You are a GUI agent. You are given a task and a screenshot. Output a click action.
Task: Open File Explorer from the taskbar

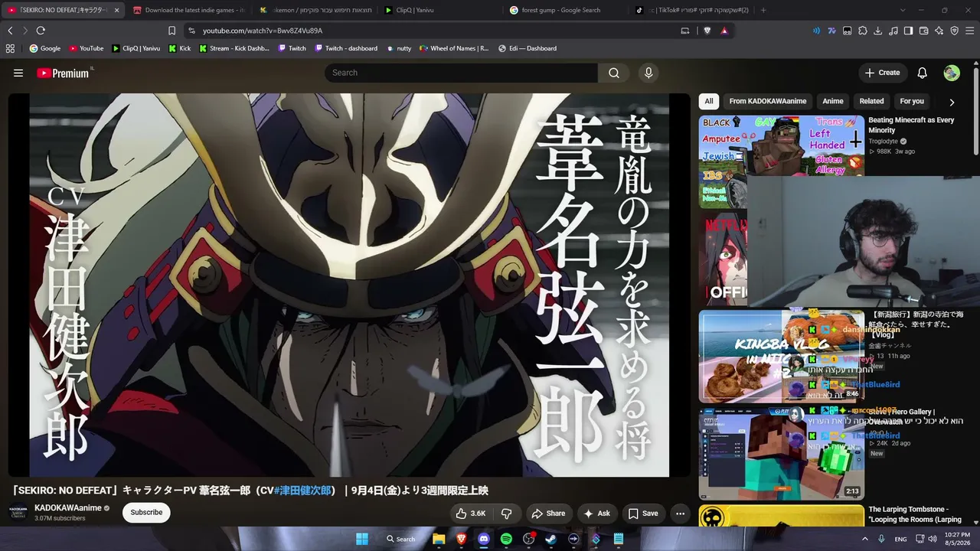[x=439, y=539]
